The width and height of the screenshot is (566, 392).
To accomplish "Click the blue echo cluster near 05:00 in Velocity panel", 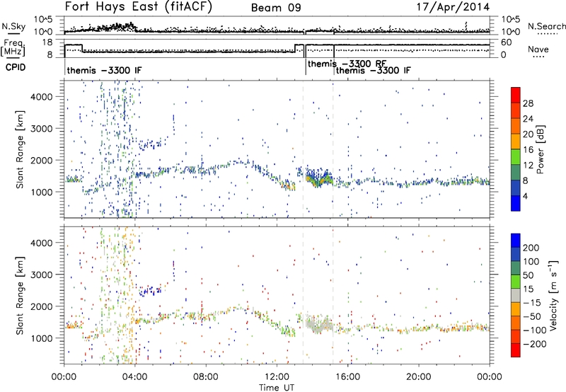I will (x=150, y=291).
